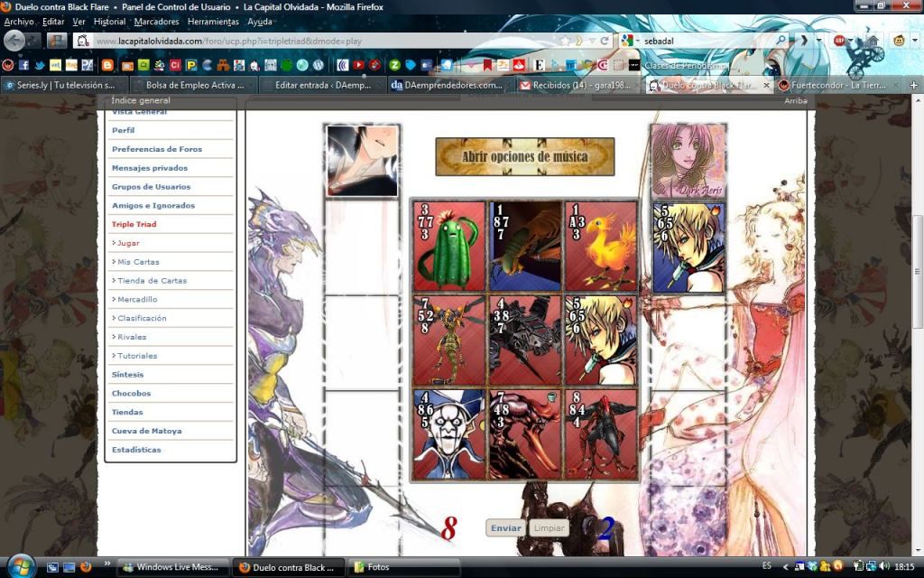Image resolution: width=924 pixels, height=578 pixels.
Task: Expand quick launch overflow chevron in taskbar
Action: (x=107, y=564)
